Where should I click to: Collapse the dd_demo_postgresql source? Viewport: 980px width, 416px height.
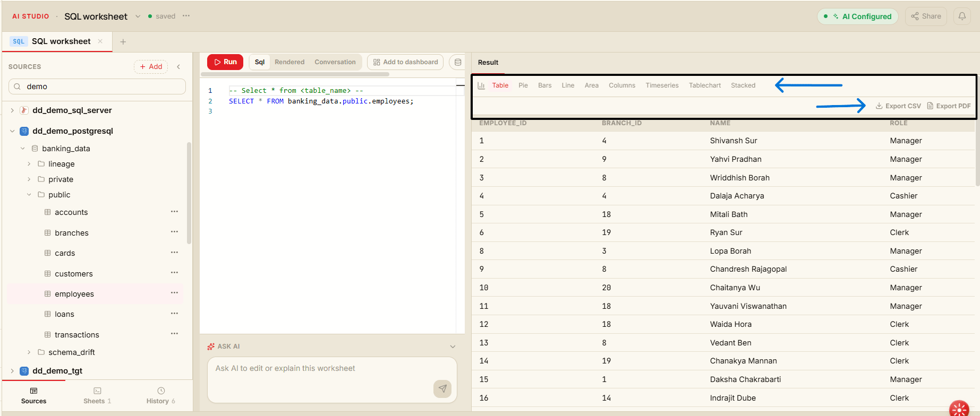point(12,131)
